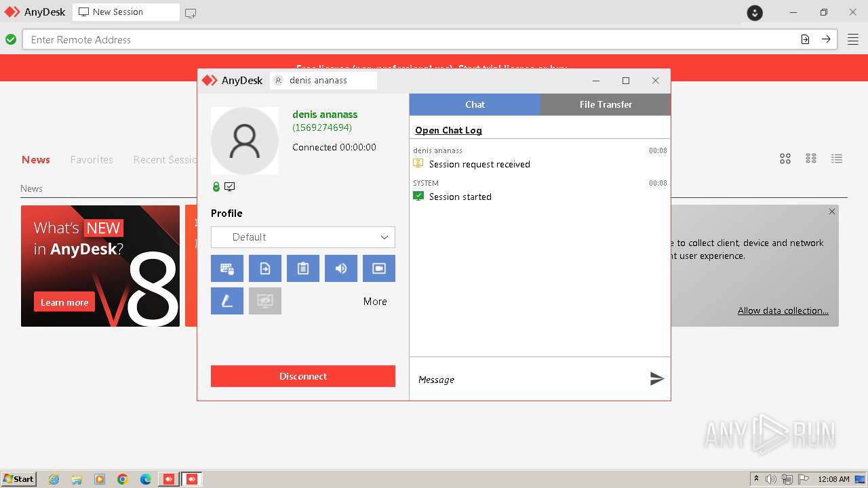The height and width of the screenshot is (488, 868).
Task: Click denis ananass green name label
Action: pyautogui.click(x=325, y=115)
